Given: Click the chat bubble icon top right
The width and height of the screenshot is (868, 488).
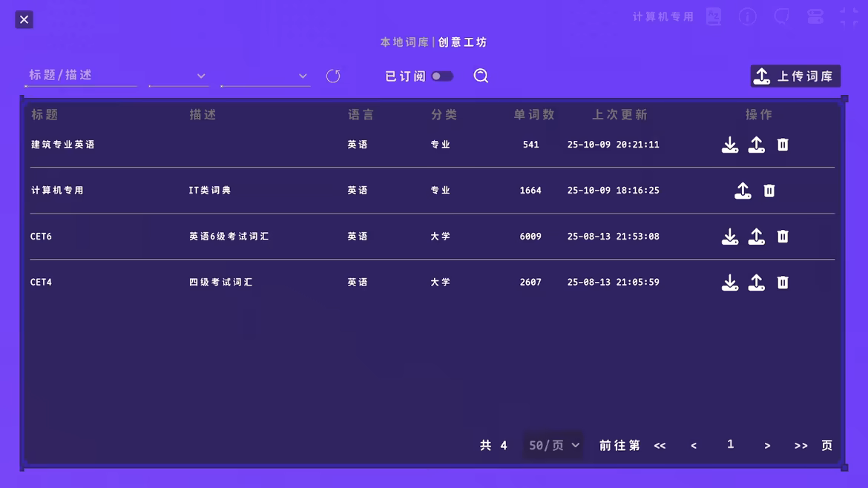Looking at the screenshot, I should coord(780,16).
